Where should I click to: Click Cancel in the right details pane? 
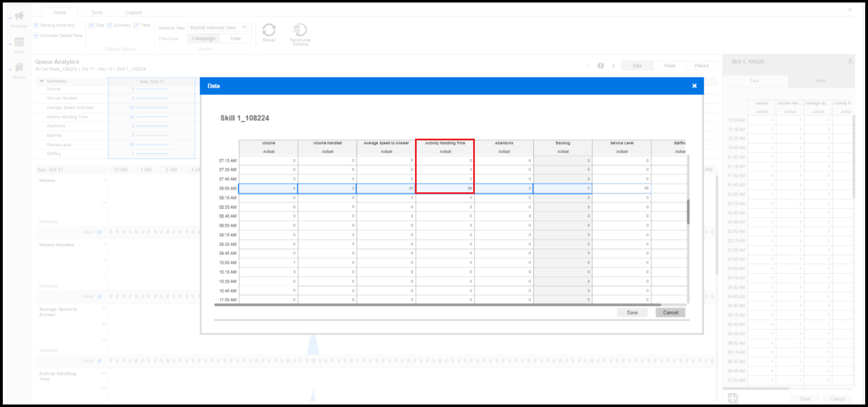tap(837, 399)
